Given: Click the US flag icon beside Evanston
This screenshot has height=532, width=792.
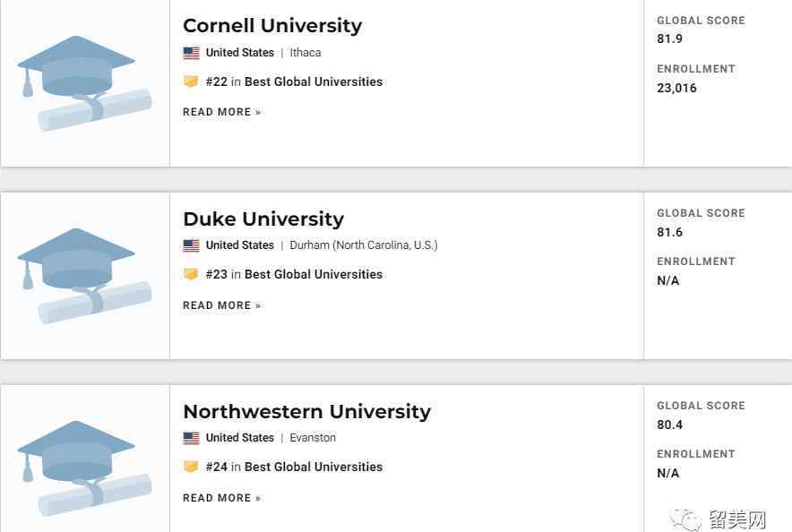Looking at the screenshot, I should [191, 438].
